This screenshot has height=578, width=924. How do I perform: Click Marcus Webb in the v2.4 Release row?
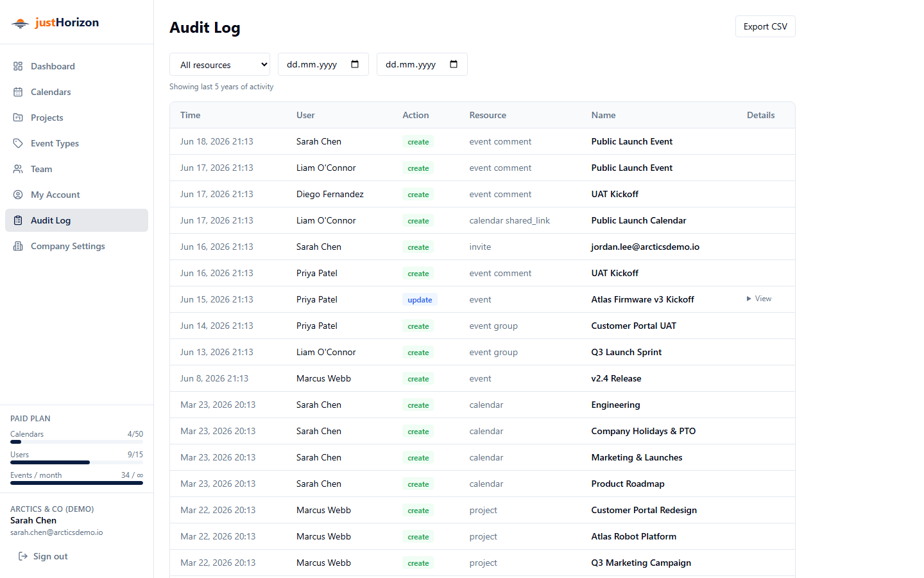pos(323,378)
